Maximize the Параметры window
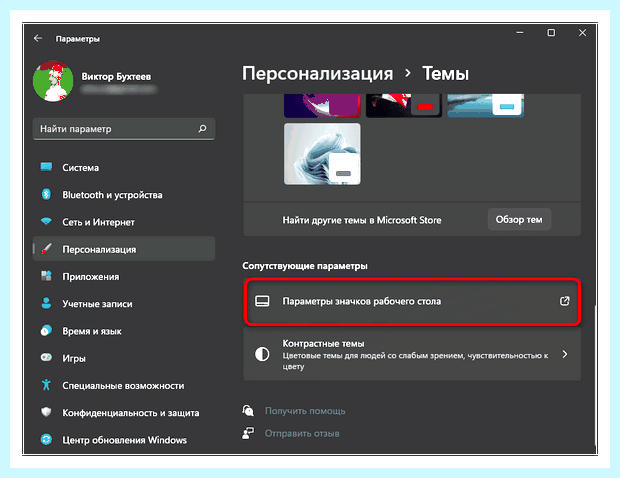Image resolution: width=620 pixels, height=478 pixels. (x=551, y=33)
